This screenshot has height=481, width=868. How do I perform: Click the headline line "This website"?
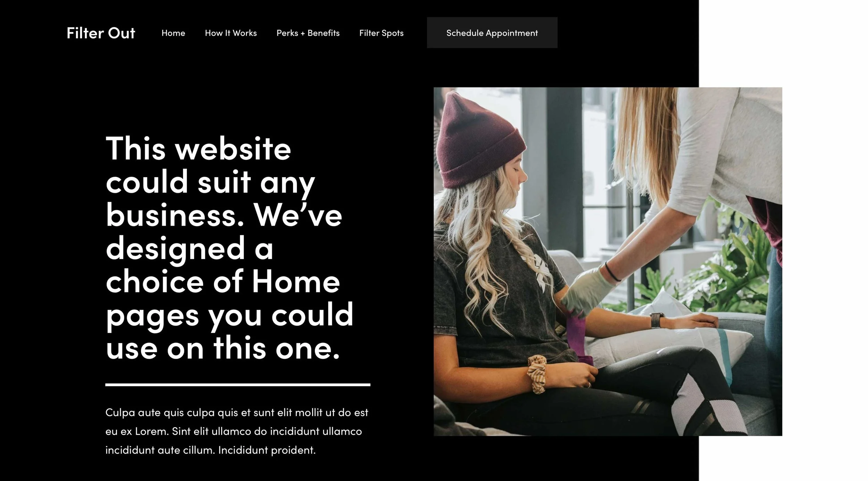[x=198, y=149]
